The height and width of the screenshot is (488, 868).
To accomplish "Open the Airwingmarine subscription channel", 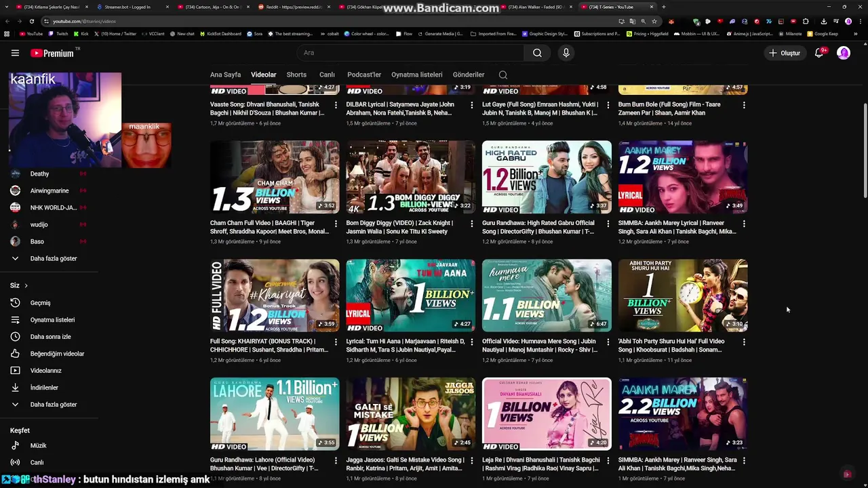I will pos(51,190).
